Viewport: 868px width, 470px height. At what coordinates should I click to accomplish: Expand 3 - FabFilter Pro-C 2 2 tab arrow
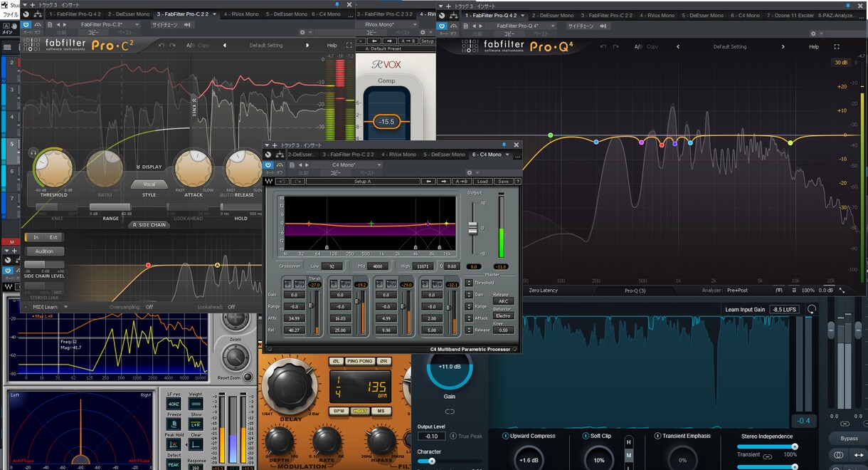[213, 14]
